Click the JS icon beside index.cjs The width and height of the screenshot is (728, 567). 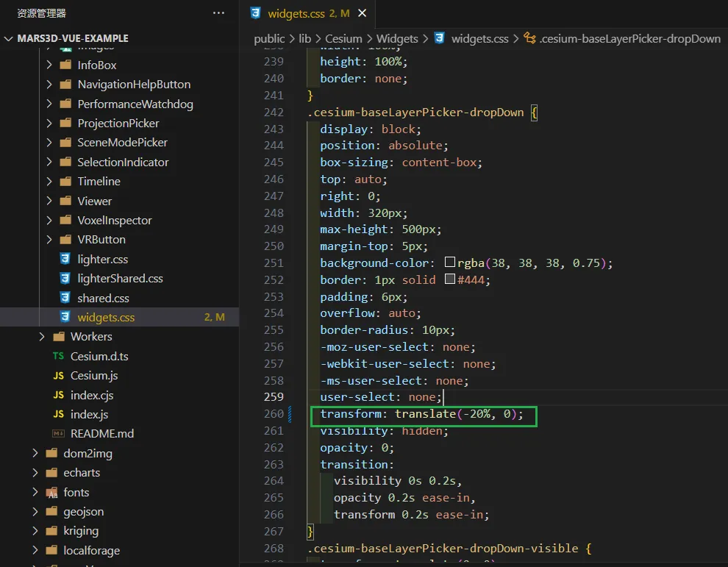tap(58, 395)
